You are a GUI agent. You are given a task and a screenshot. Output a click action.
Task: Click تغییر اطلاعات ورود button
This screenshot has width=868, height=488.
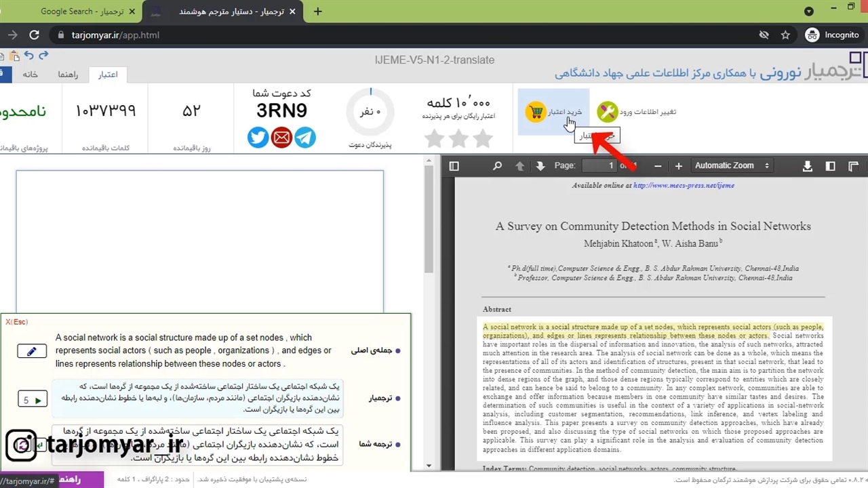tap(637, 112)
